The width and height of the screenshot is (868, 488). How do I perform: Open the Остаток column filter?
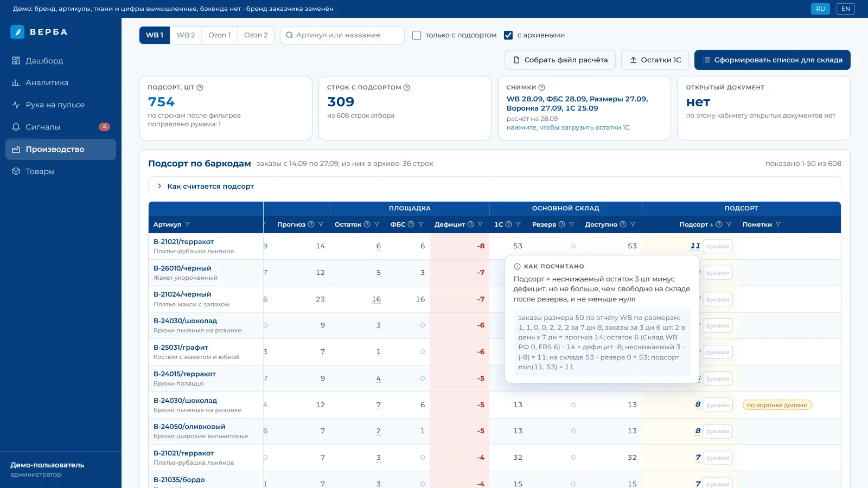tap(376, 224)
